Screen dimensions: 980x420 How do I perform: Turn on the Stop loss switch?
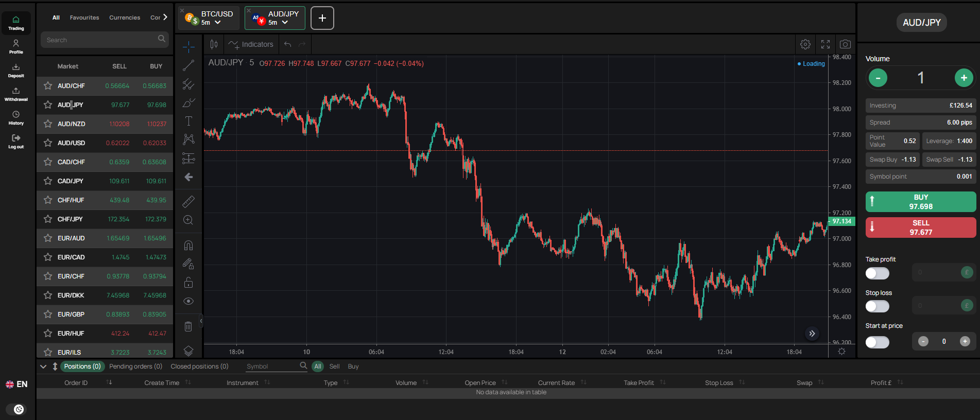point(877,306)
